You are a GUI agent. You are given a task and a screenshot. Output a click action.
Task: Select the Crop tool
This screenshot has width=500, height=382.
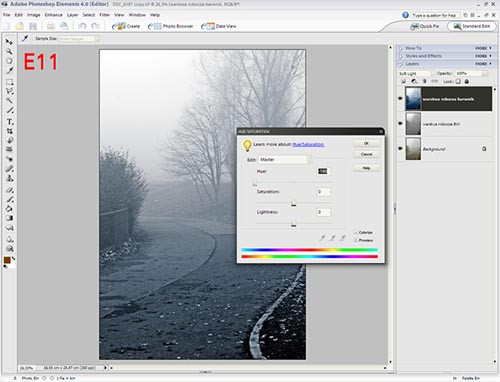point(9,131)
